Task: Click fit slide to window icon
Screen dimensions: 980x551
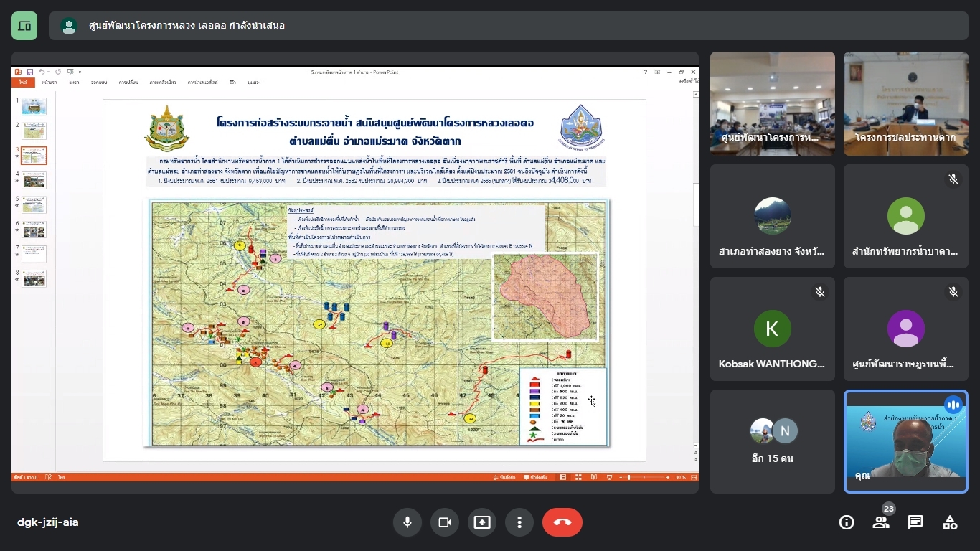Action: click(x=694, y=477)
